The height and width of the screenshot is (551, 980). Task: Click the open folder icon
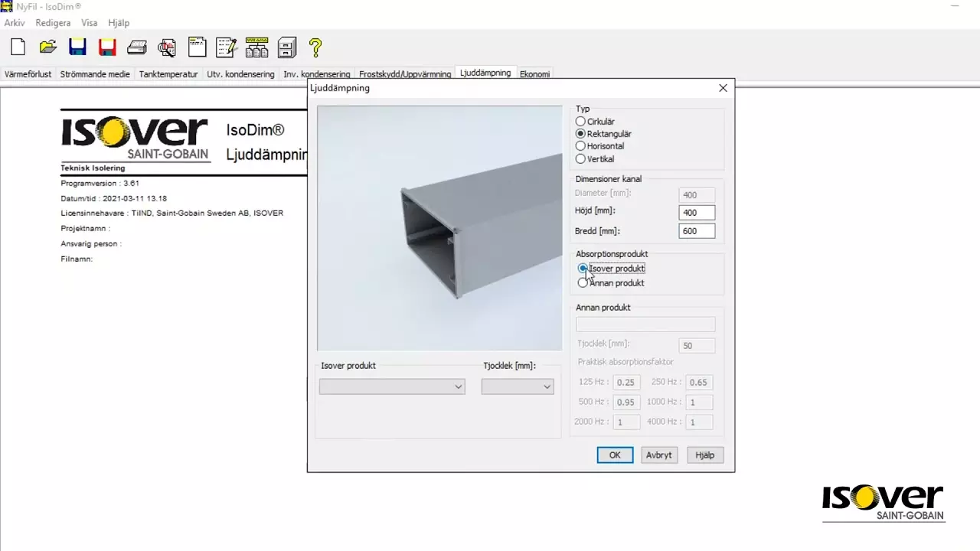pos(48,47)
